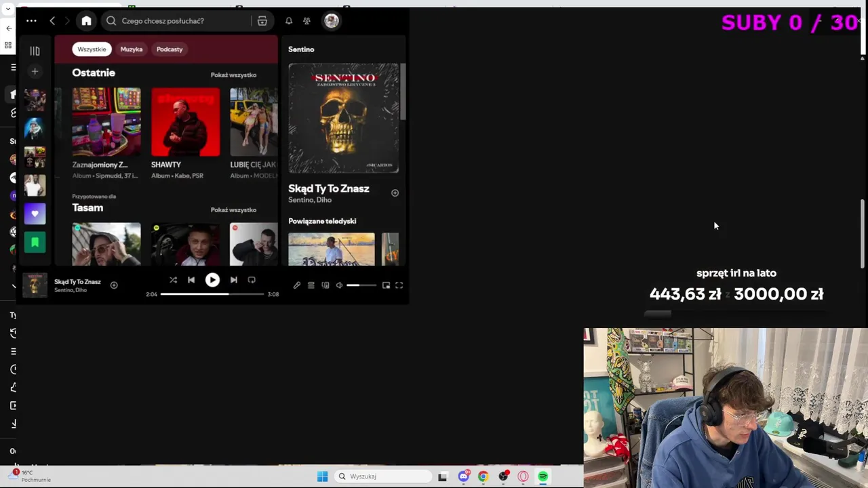The height and width of the screenshot is (488, 868).
Task: Open Connect to a device icon
Action: (325, 285)
